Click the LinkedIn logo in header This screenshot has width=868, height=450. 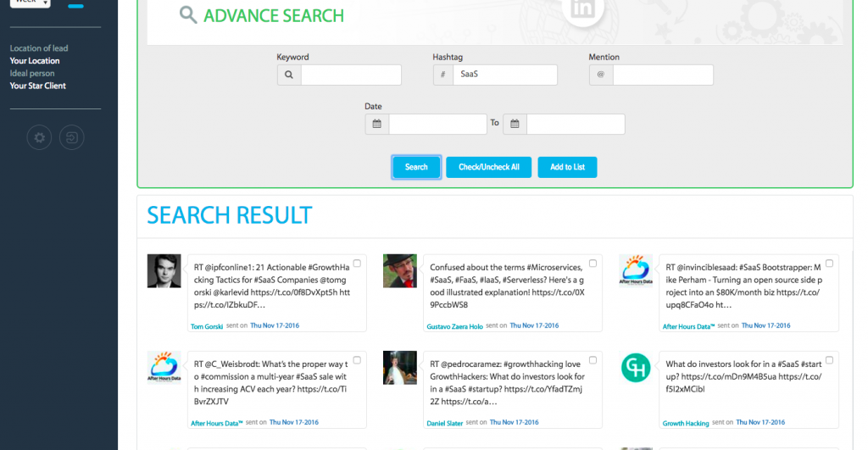click(582, 11)
